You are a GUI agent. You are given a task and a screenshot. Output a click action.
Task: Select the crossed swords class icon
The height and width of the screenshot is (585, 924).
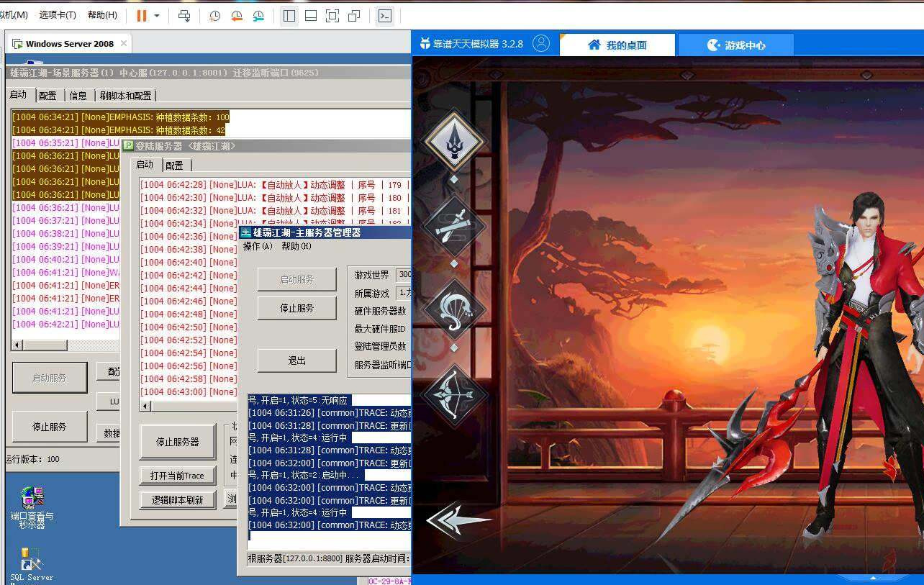[x=453, y=227]
